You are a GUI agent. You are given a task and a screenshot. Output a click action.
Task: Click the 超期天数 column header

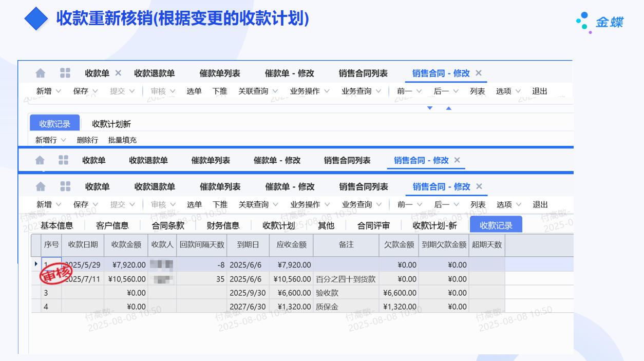point(487,245)
